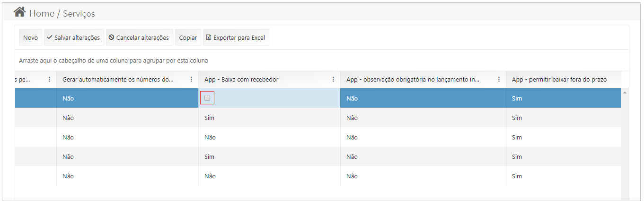Select 'Não' in fifth row Baixa com recebedor
The height and width of the screenshot is (203, 644).
[210, 176]
